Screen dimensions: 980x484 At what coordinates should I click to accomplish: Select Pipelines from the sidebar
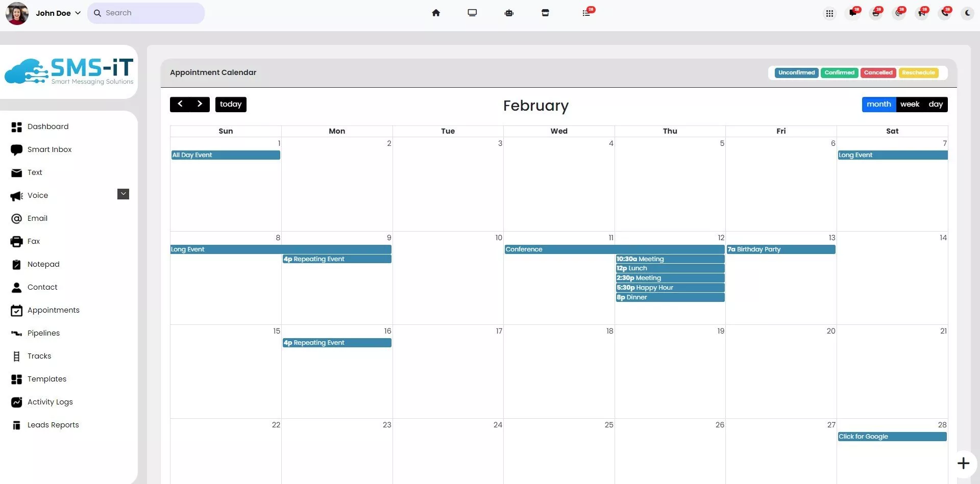(43, 333)
